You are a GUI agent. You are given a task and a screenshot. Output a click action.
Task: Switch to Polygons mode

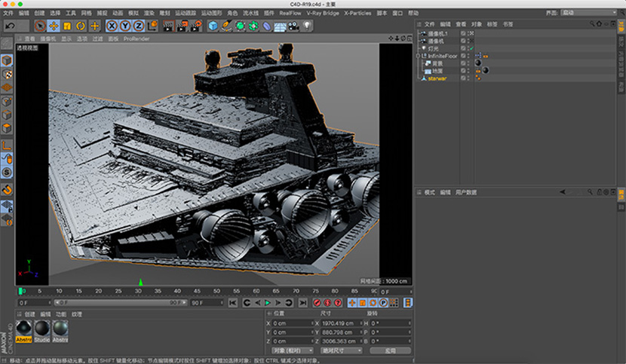[6, 128]
